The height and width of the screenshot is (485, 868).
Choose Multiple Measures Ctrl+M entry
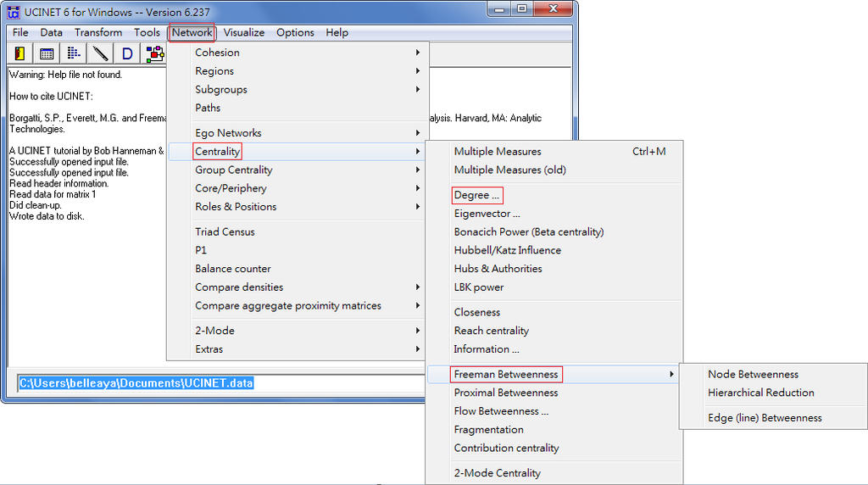point(554,152)
